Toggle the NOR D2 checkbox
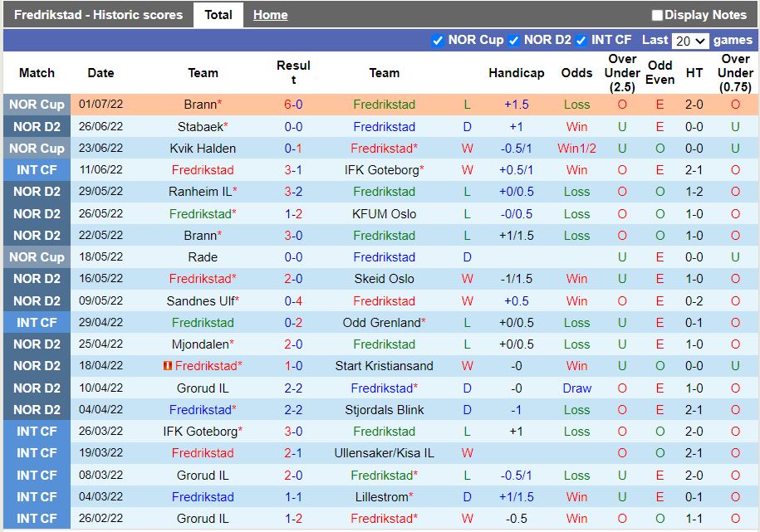Screen dimensions: 760x532 point(513,41)
